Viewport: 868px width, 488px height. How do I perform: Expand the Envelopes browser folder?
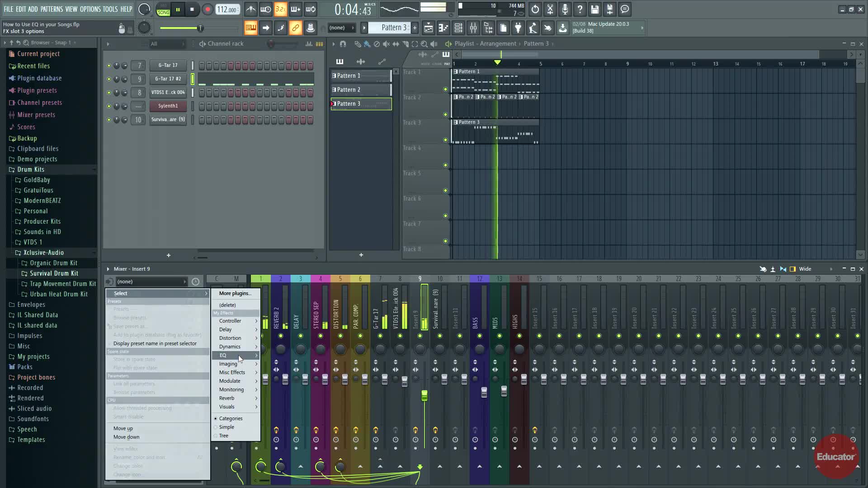[x=31, y=305]
